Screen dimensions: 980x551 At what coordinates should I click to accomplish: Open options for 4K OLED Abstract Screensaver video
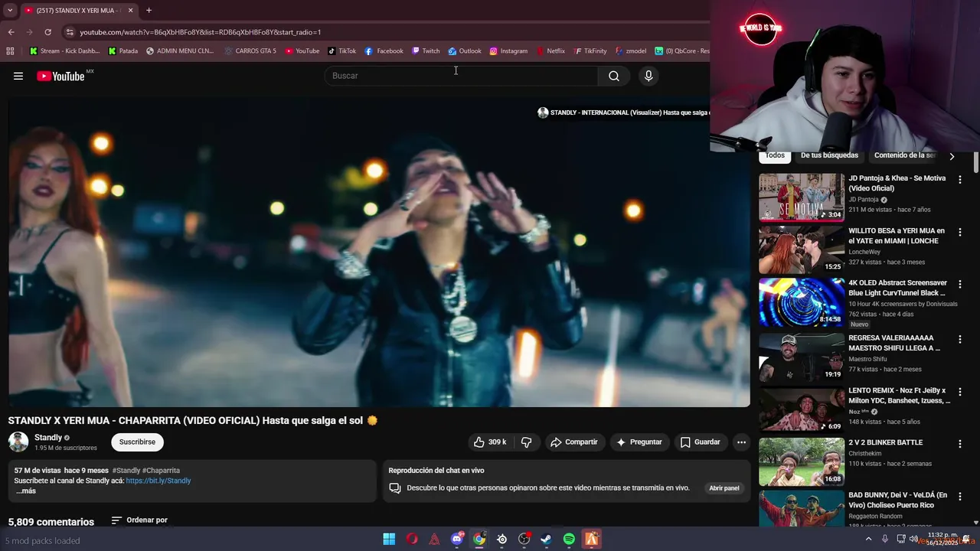[x=959, y=284]
